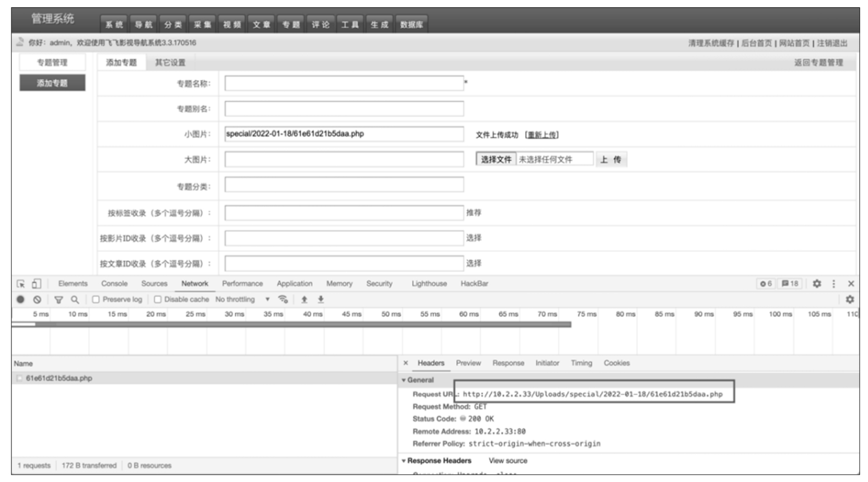This screenshot has height=482, width=868.
Task: Enable the Preserve log checkbox
Action: coord(96,299)
